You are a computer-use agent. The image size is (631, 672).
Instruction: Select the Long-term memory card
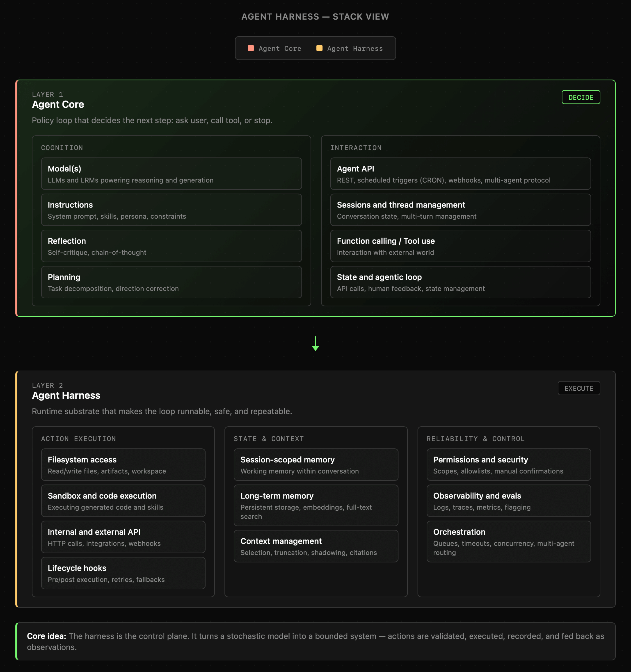[x=316, y=505]
